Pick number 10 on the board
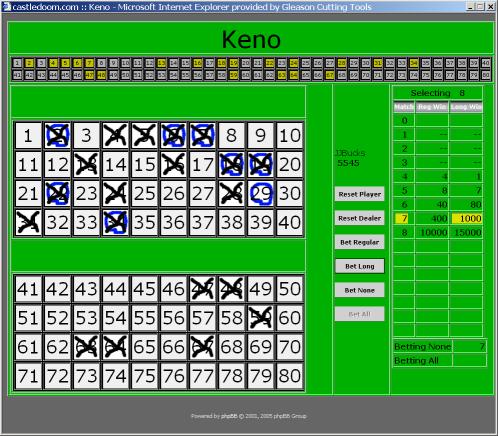Screen dimensions: 498x436 point(290,136)
